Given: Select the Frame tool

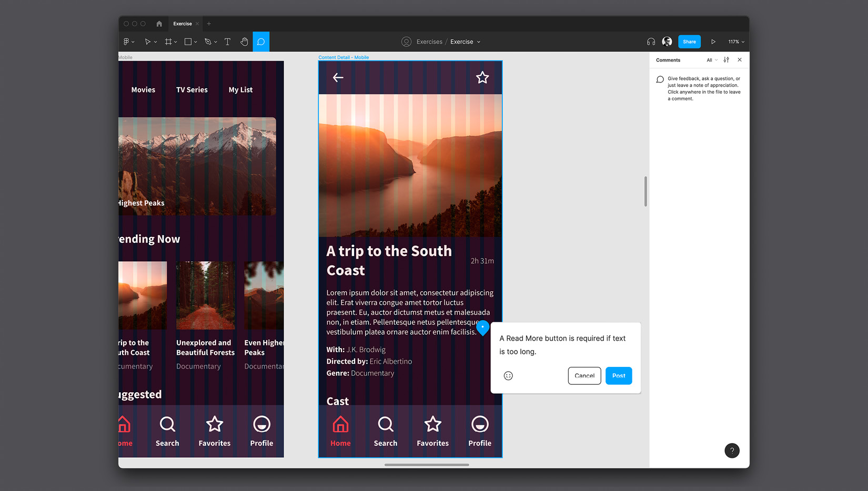Looking at the screenshot, I should point(168,42).
